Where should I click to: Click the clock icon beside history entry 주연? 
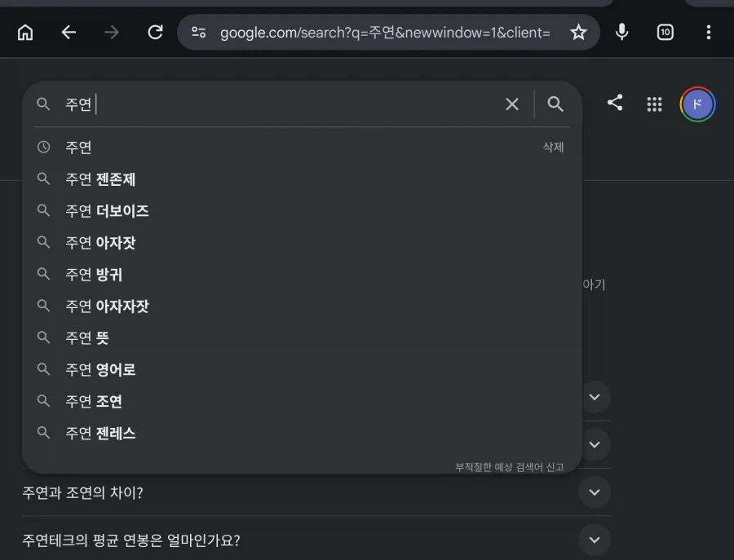[x=43, y=147]
